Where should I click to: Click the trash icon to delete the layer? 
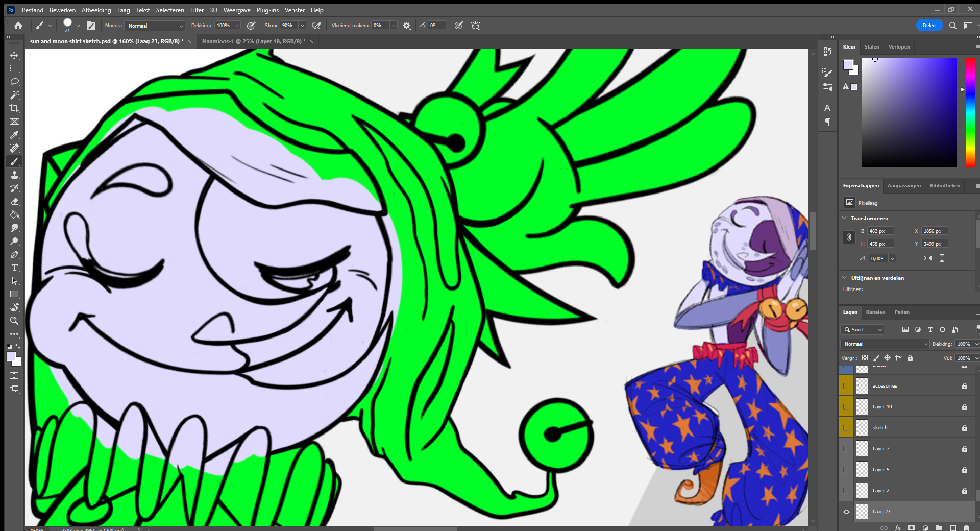click(x=966, y=528)
